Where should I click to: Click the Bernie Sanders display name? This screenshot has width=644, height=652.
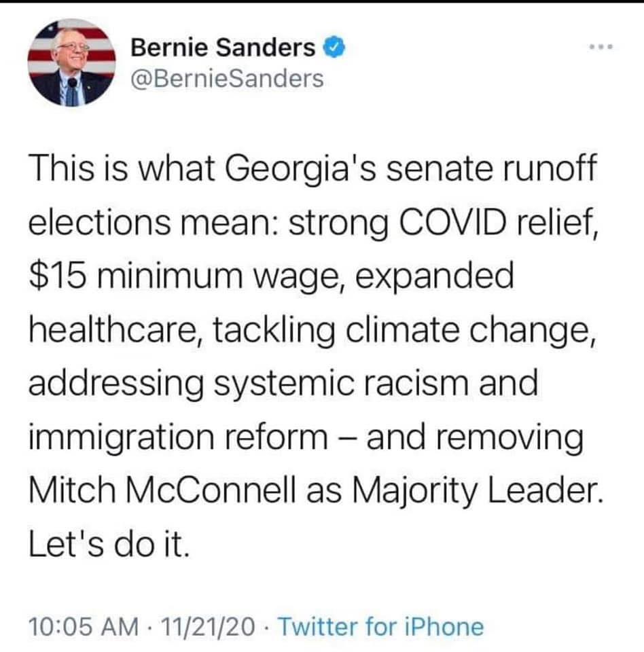(x=223, y=48)
